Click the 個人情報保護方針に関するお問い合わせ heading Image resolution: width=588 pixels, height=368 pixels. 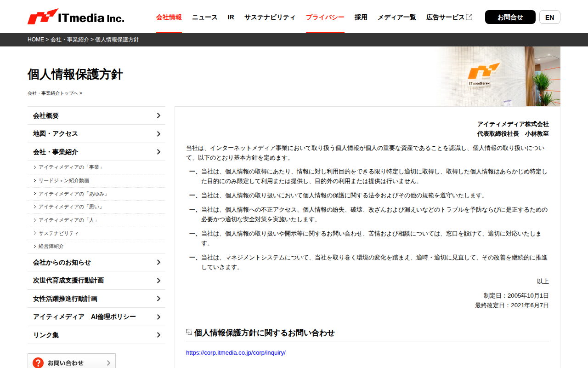tap(265, 333)
